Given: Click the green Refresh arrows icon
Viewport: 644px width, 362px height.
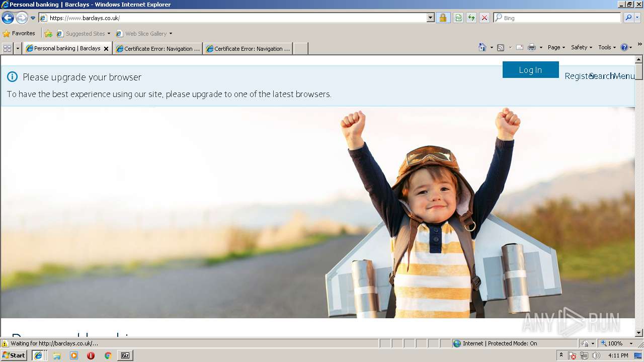Looking at the screenshot, I should pos(471,18).
